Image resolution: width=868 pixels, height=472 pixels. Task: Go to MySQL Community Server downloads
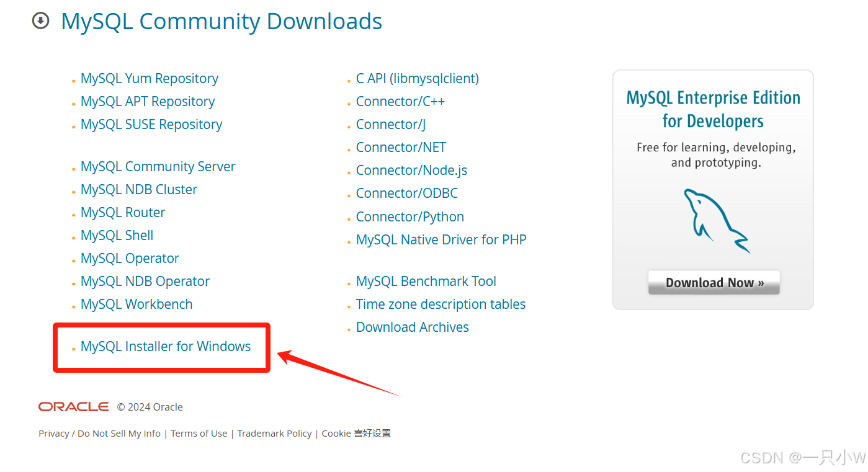[158, 167]
